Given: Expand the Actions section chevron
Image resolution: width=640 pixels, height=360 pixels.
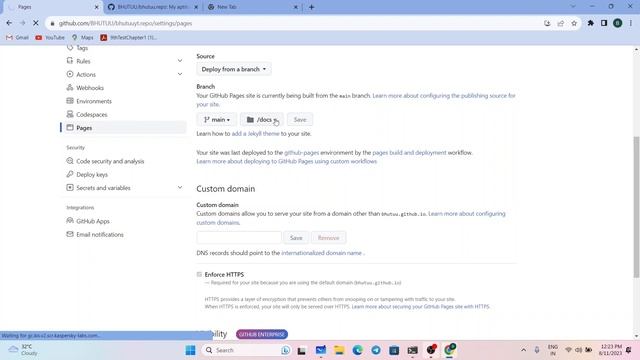Looking at the screenshot, I should pos(180,74).
